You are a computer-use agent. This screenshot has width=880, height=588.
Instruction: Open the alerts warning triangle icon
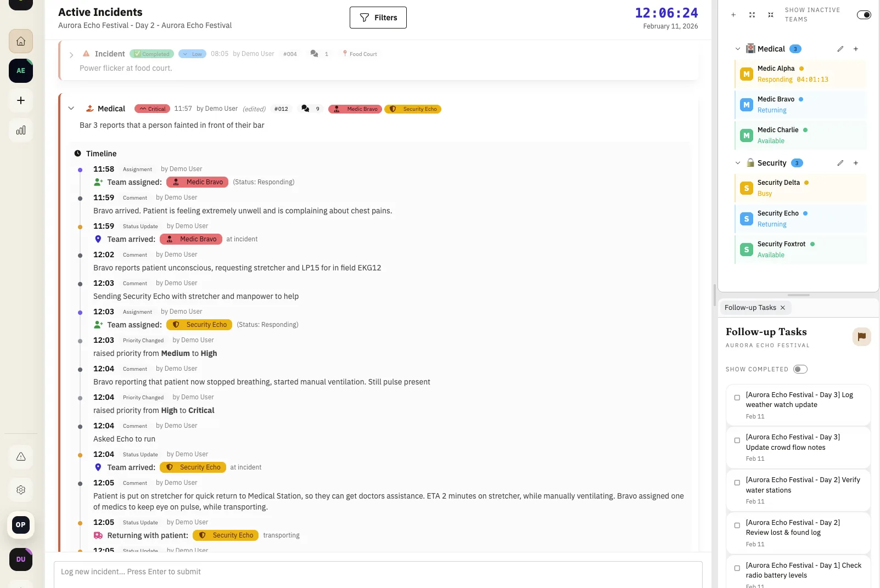(x=20, y=456)
